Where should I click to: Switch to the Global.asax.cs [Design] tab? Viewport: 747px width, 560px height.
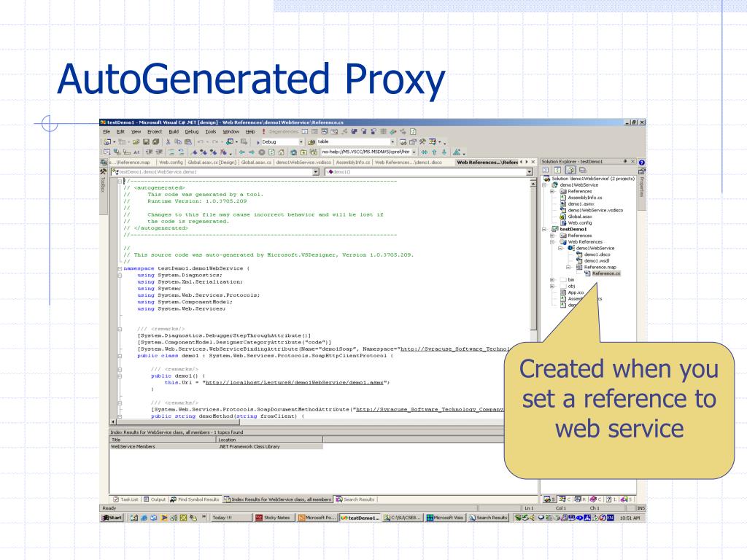(x=212, y=163)
